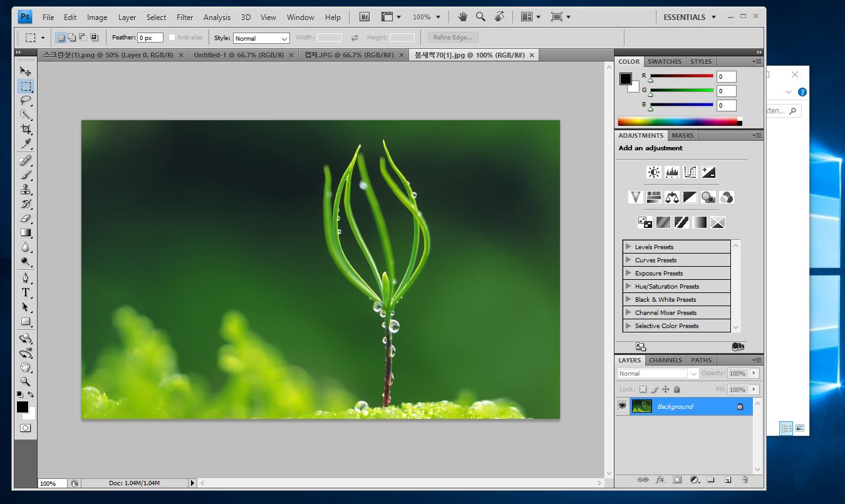Toggle Quick Mask mode
Image resolution: width=845 pixels, height=504 pixels.
[x=26, y=428]
